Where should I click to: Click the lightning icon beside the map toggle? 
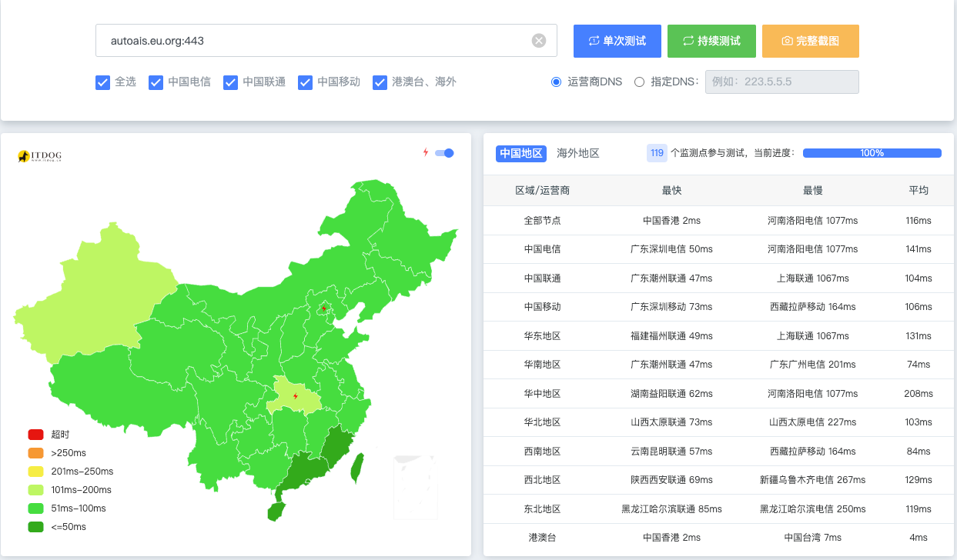(425, 152)
